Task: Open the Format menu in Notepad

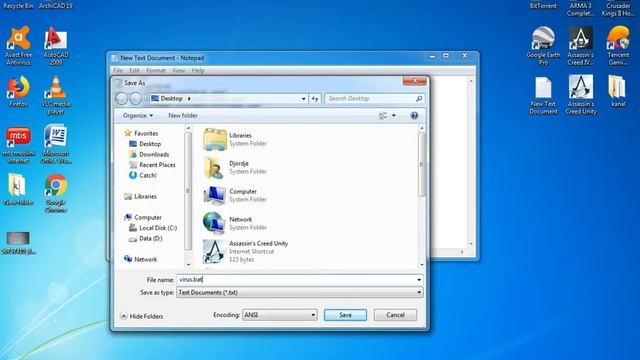Action: pos(156,70)
